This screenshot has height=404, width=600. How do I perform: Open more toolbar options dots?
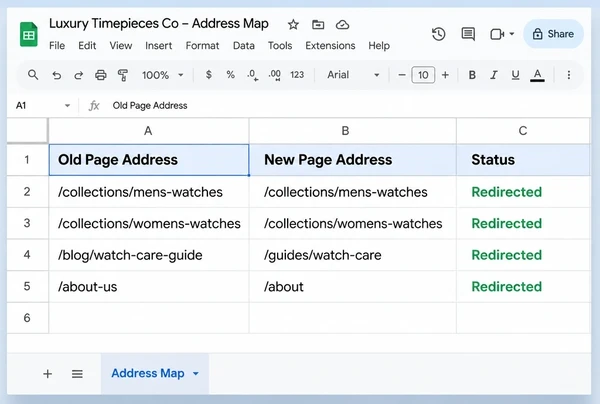click(569, 75)
